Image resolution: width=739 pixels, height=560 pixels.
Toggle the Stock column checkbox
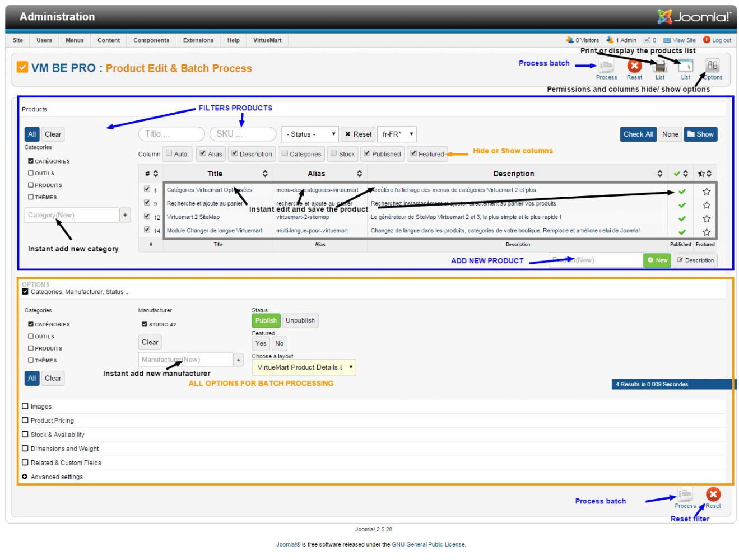click(x=334, y=153)
